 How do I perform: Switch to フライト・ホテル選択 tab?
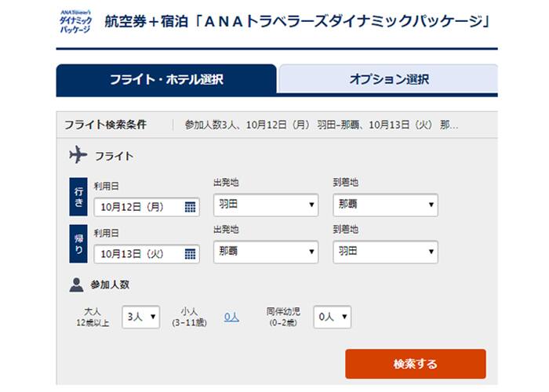pyautogui.click(x=165, y=79)
